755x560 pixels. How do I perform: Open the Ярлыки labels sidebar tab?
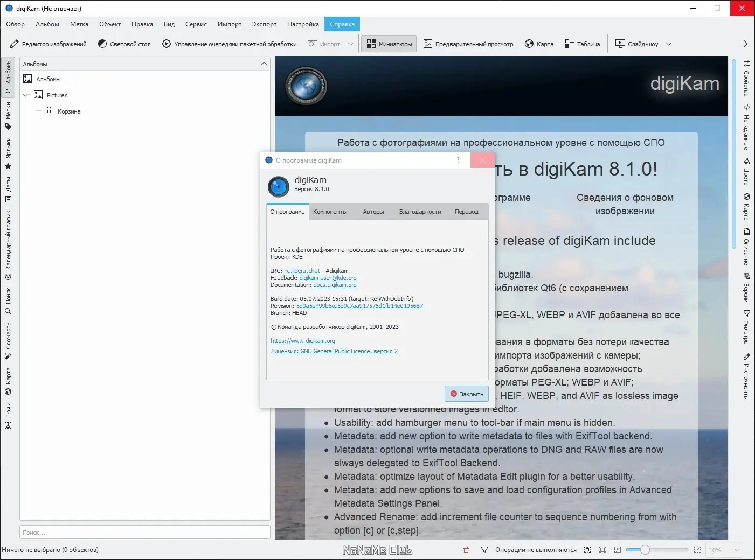click(8, 153)
